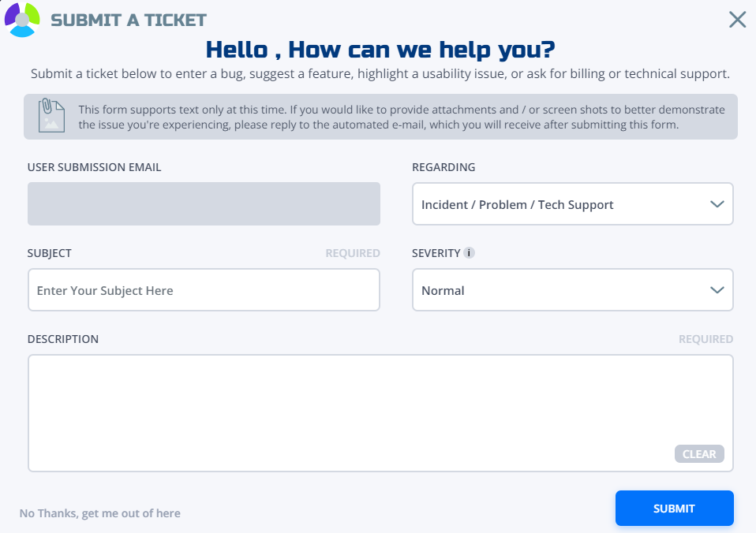Click the Description label
Image resolution: width=756 pixels, height=533 pixels.
pyautogui.click(x=62, y=339)
